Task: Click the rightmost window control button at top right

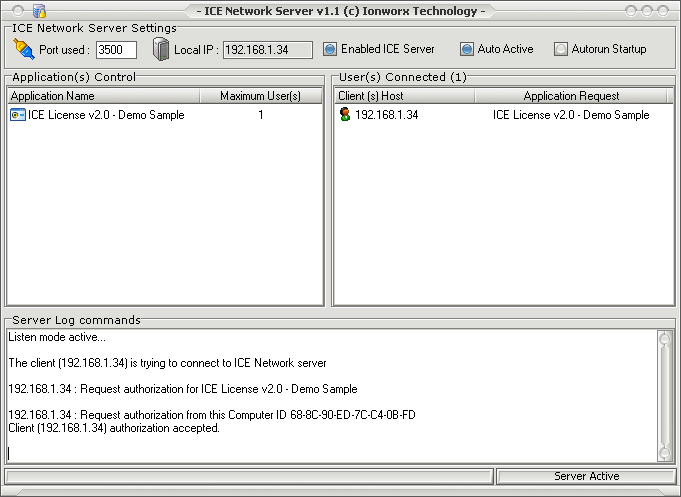Action: tap(663, 10)
